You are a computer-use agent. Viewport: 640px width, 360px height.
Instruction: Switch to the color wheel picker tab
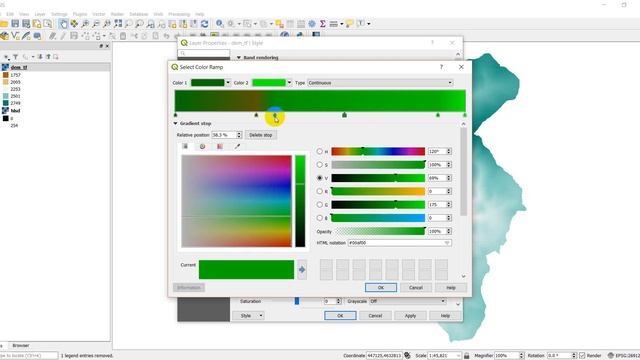pyautogui.click(x=202, y=147)
